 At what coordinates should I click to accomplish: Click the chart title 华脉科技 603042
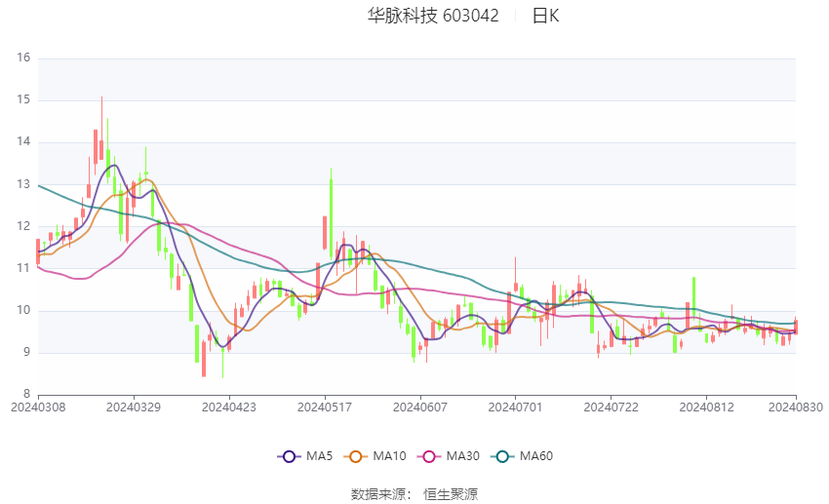[433, 16]
